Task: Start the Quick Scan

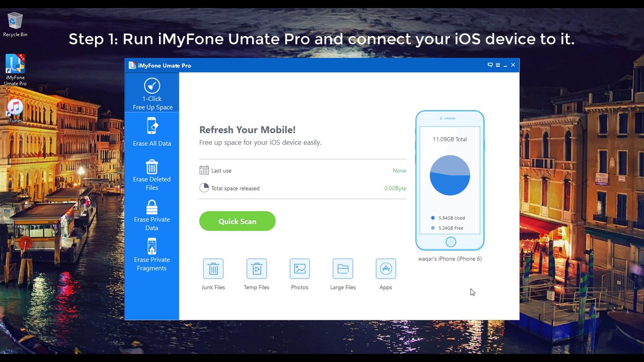Action: point(237,221)
